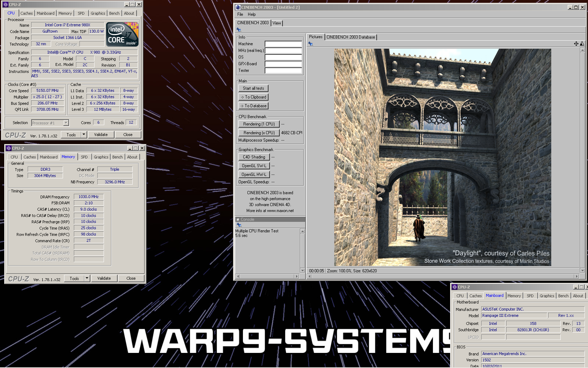Open the Help menu in CINEBENCH
This screenshot has height=368, width=588.
[x=252, y=14]
